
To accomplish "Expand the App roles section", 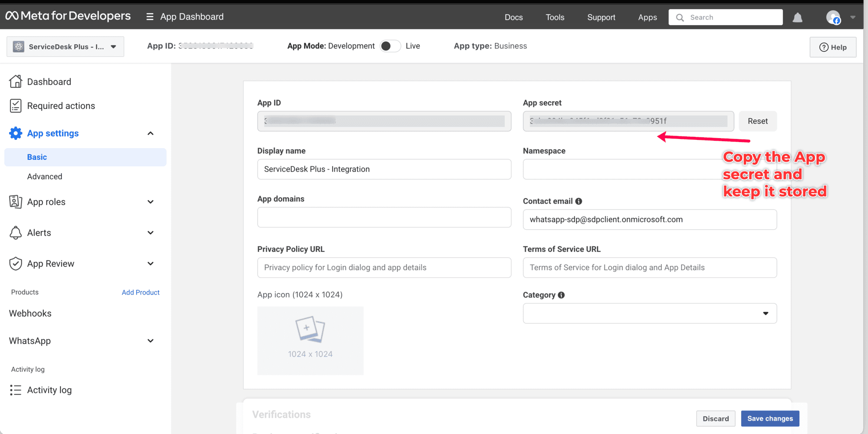I will (x=150, y=202).
